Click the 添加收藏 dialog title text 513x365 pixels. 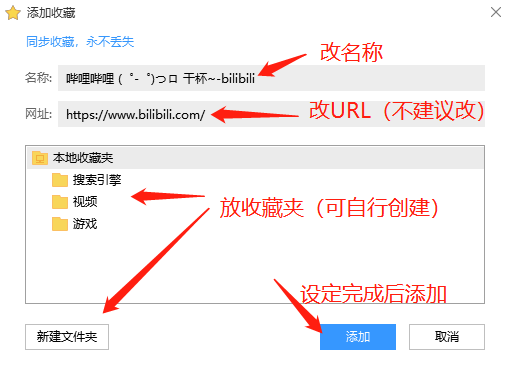(x=51, y=13)
